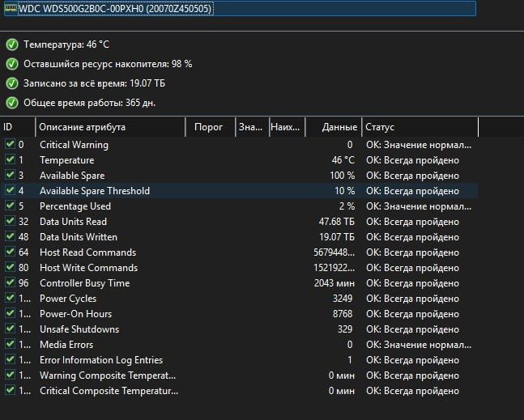Click the 8768 Power-On Hours value
The image size is (524, 420).
coord(343,314)
